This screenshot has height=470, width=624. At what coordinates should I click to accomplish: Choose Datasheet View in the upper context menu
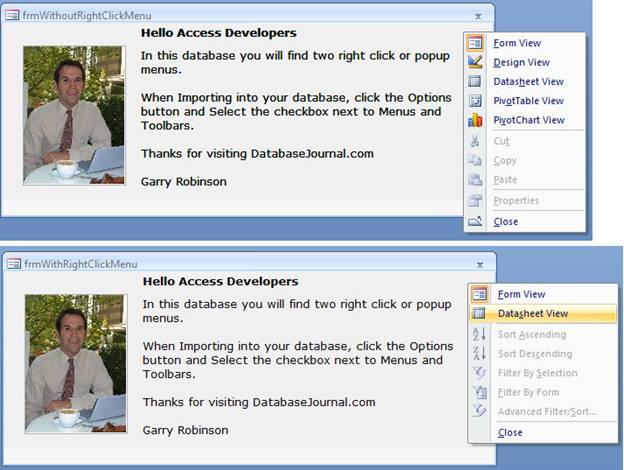click(x=528, y=82)
